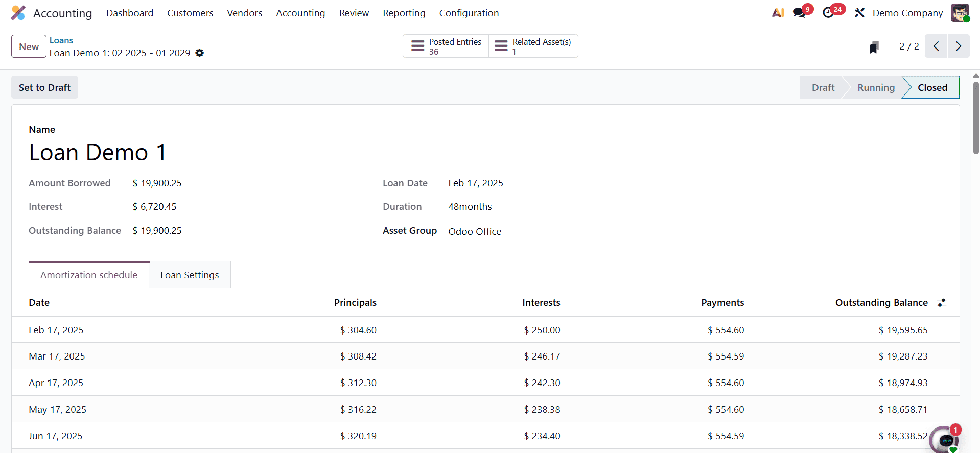Screen dimensions: 980x453
Task: Click interest amount $ 250.00
Action: 542,330
